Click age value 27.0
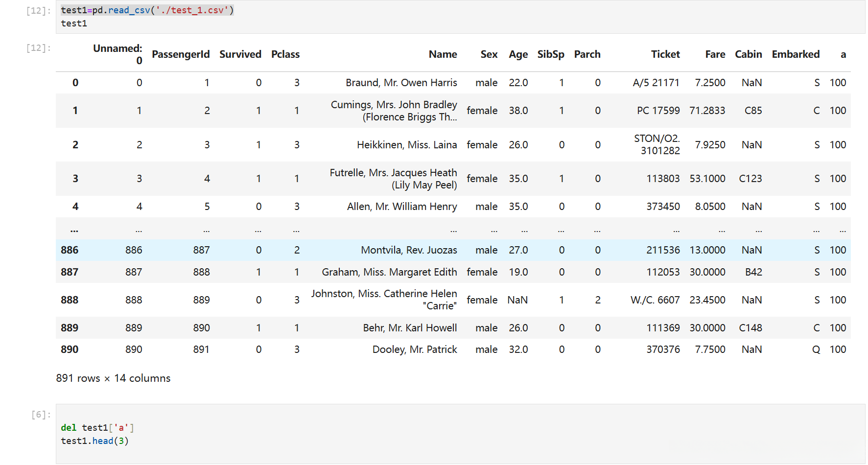 coord(518,250)
